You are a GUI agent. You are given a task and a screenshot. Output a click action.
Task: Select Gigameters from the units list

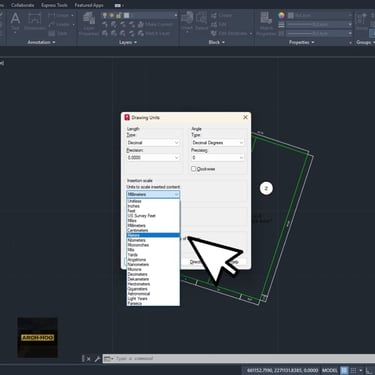tap(153, 289)
